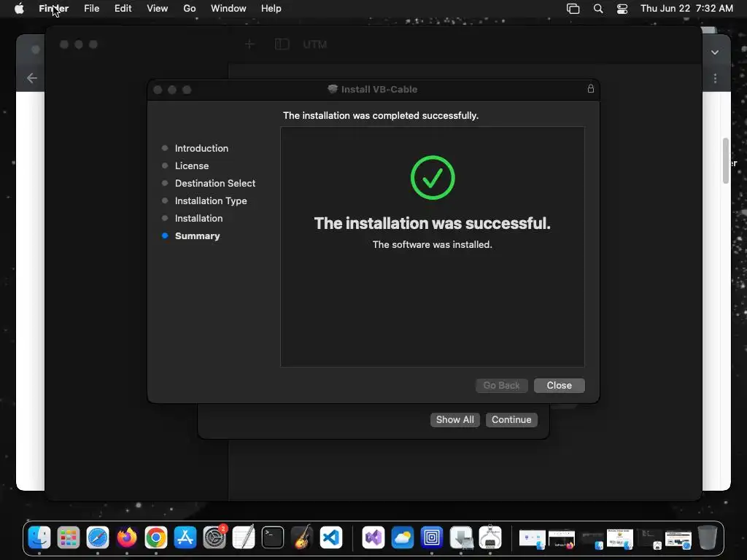747x560 pixels.
Task: Select the Summary step in sidebar
Action: 197,236
